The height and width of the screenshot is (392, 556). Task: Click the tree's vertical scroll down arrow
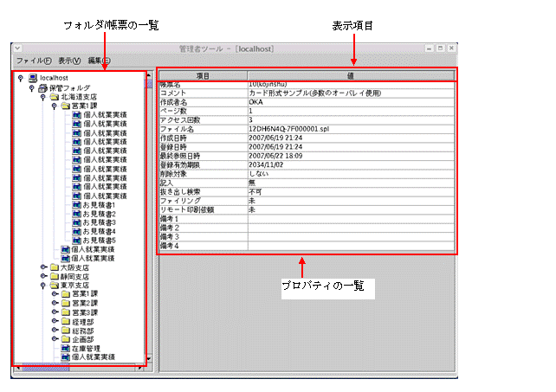click(149, 358)
